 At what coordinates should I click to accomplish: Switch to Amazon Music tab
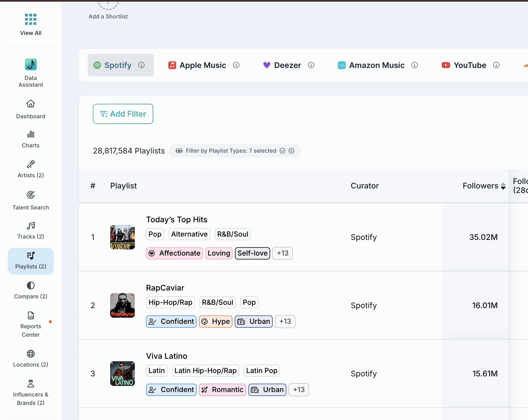coord(371,65)
